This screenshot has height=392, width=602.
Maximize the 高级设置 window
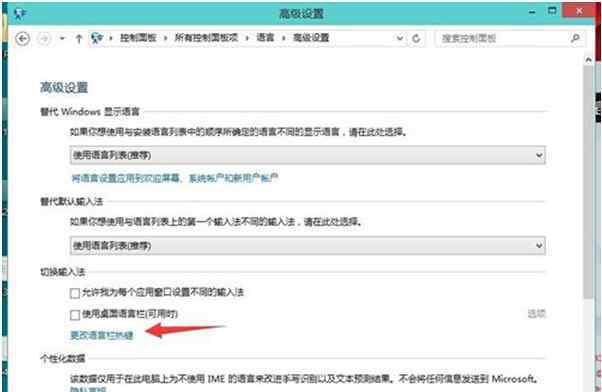[x=552, y=11]
